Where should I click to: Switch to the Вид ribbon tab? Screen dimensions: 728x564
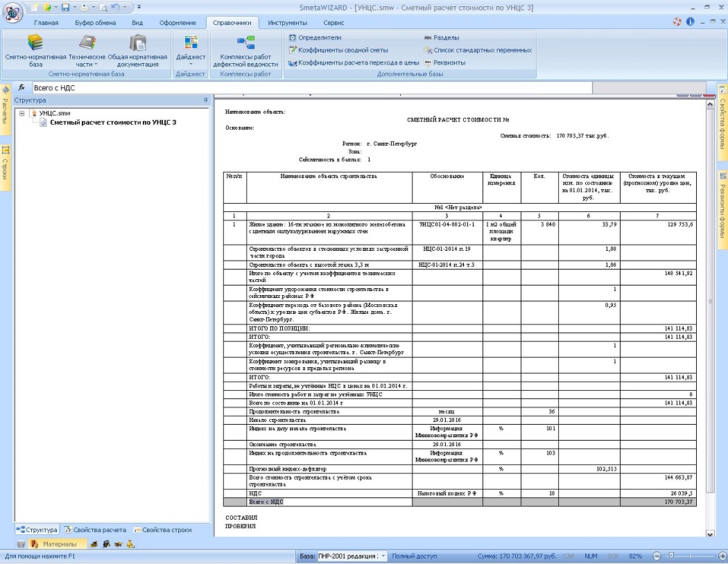[x=137, y=23]
